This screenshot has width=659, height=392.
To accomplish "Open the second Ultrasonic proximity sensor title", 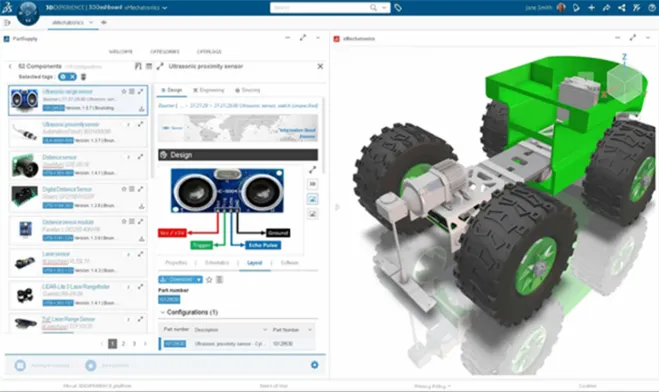I will point(71,124).
